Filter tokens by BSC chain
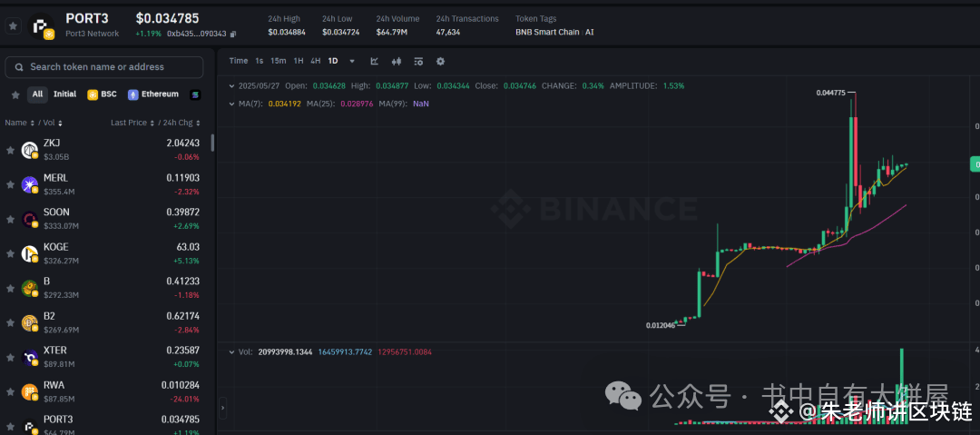The height and width of the screenshot is (435, 980). [102, 94]
